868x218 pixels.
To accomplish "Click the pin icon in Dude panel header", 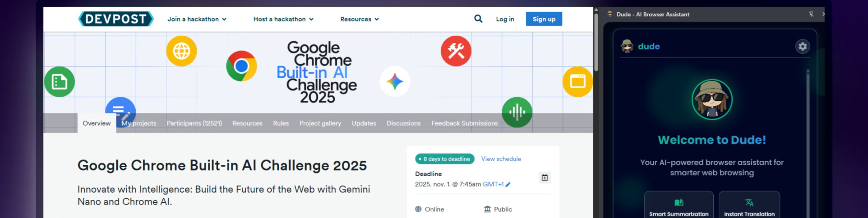I will 811,14.
